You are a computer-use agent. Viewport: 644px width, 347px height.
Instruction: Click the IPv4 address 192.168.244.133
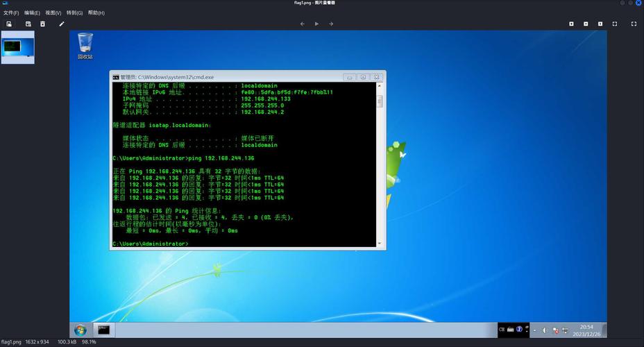click(x=266, y=99)
